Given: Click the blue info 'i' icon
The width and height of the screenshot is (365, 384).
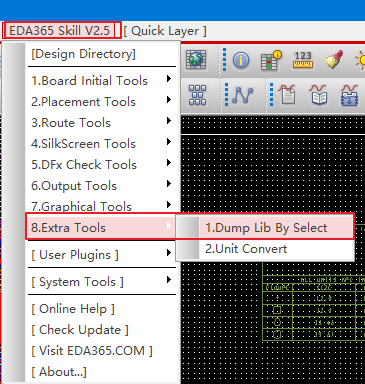Looking at the screenshot, I should pos(241,60).
